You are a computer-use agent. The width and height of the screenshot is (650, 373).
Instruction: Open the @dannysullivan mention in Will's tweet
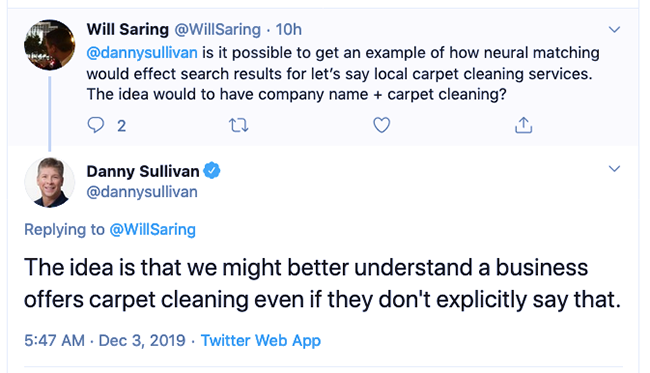point(142,53)
